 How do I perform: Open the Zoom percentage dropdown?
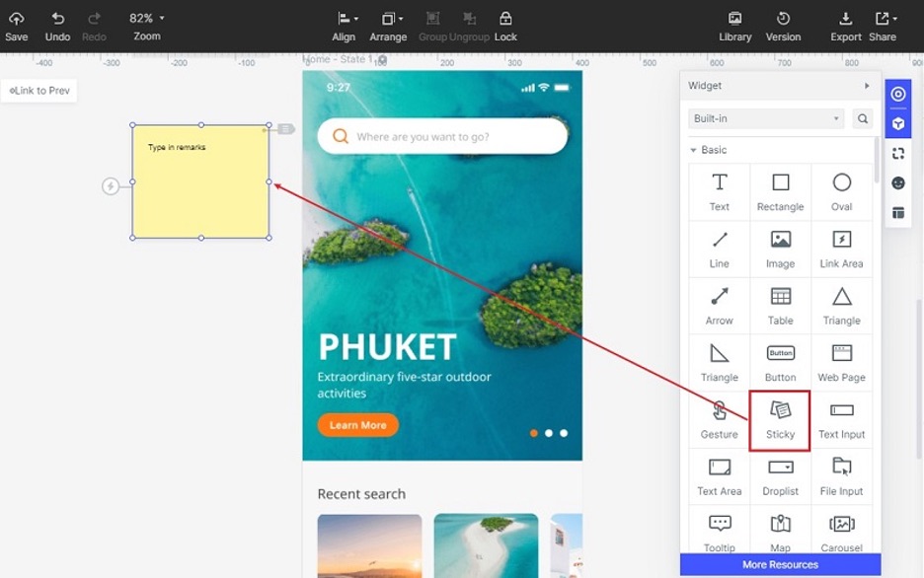tap(147, 19)
